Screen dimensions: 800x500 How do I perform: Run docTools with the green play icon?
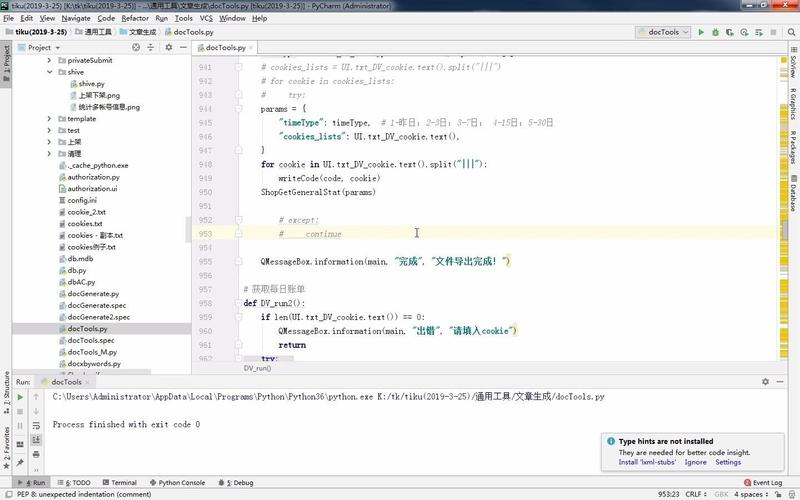click(701, 32)
